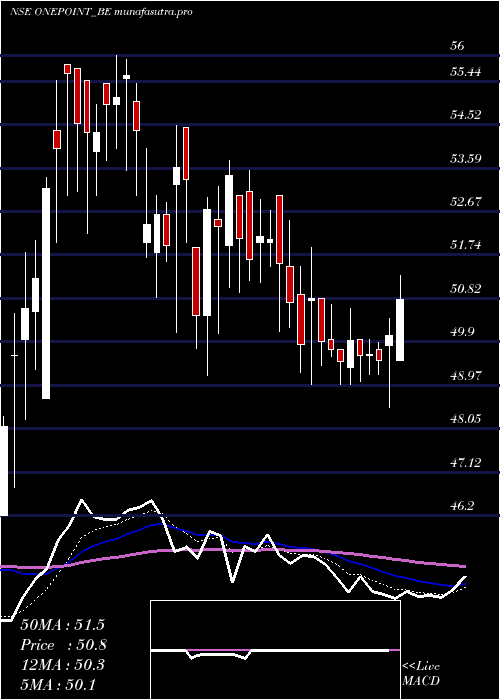This screenshot has height=700, width=500.
Task: Click the '50MA : 51.5' legend entry
Action: (62, 625)
